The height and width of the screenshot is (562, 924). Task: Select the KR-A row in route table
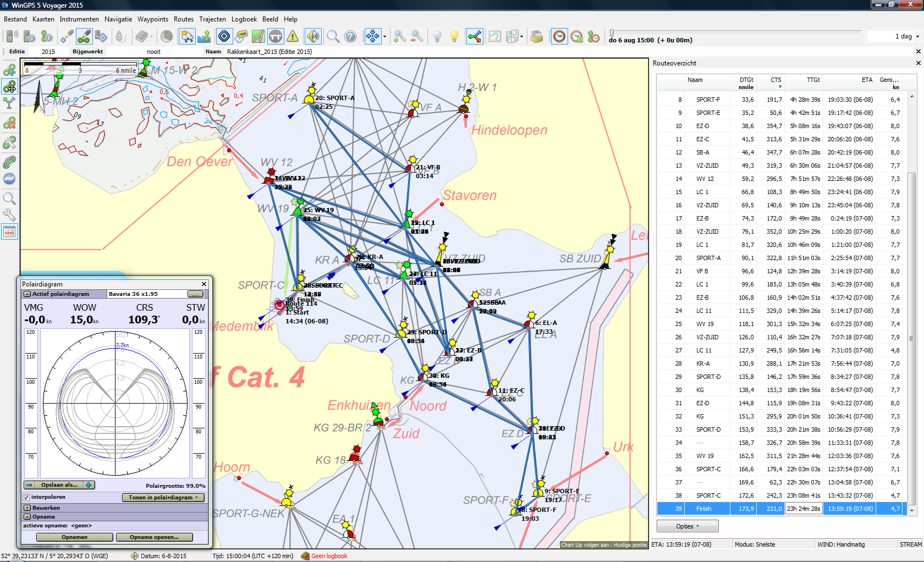[780, 363]
